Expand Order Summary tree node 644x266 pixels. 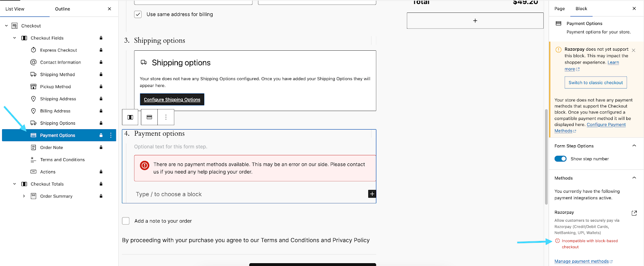(24, 196)
